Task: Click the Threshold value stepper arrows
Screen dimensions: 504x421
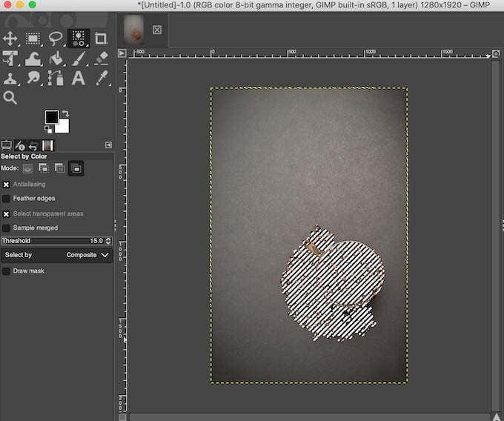Action: tap(109, 241)
